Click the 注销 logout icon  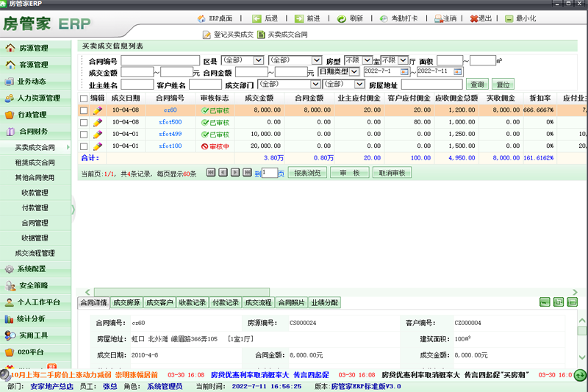[x=439, y=18]
